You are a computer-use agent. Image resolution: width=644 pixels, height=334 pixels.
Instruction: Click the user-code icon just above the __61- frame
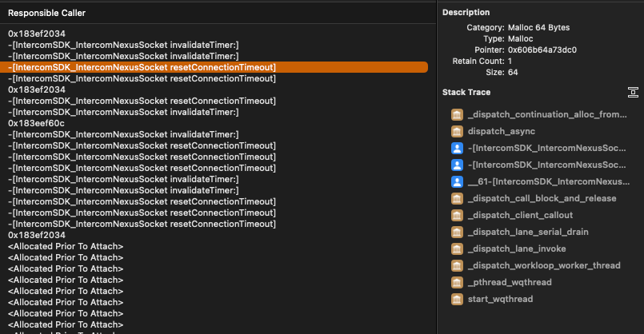point(457,165)
